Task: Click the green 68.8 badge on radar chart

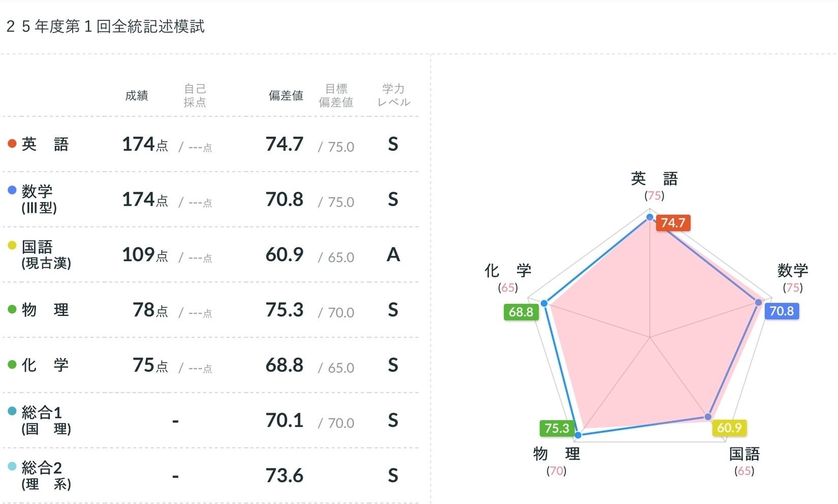Action: [x=521, y=312]
